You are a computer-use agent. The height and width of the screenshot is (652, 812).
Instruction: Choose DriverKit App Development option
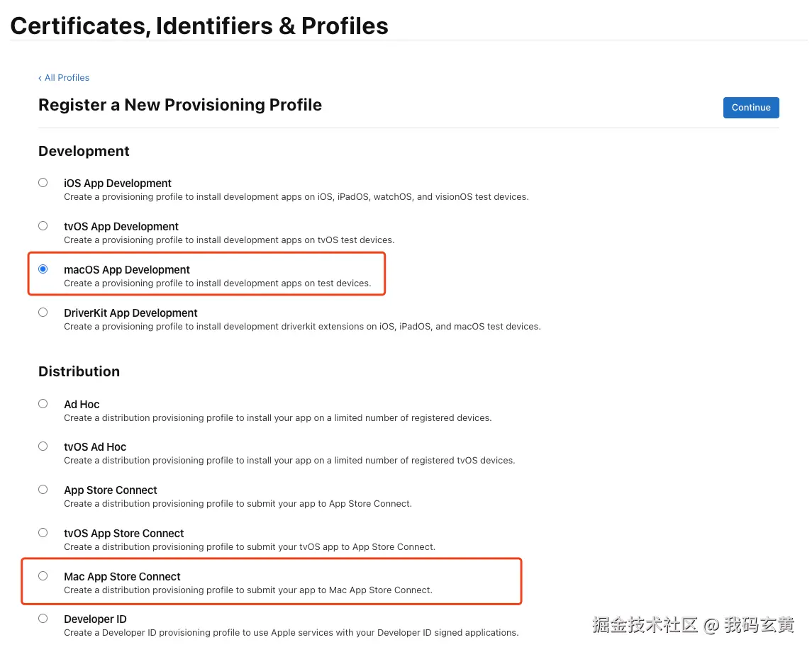[x=43, y=313]
